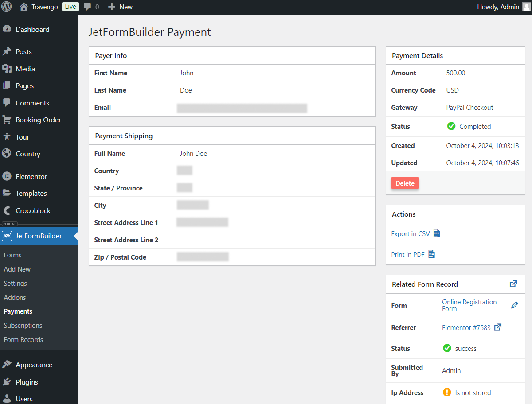Select Form Records in the sidebar
The image size is (532, 404).
coord(23,339)
